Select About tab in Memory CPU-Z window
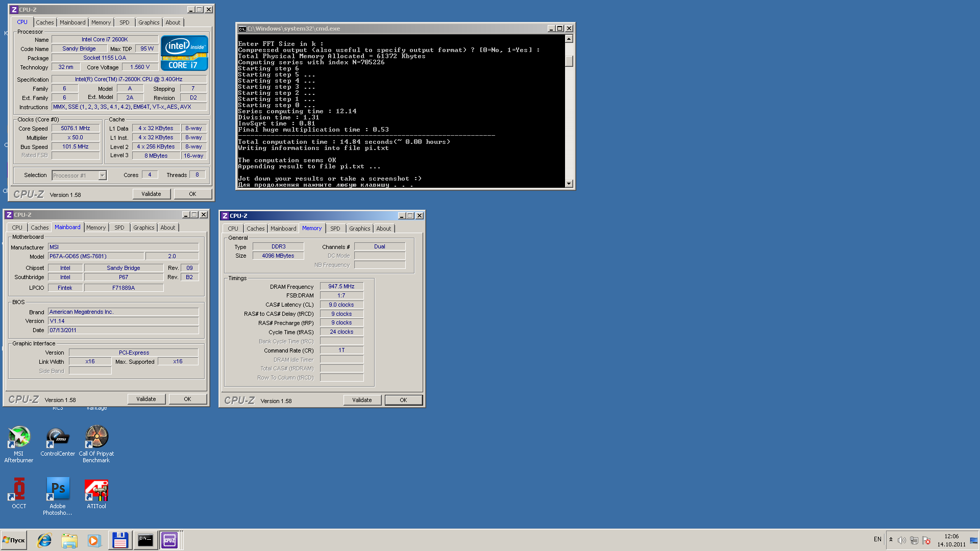 pyautogui.click(x=384, y=229)
